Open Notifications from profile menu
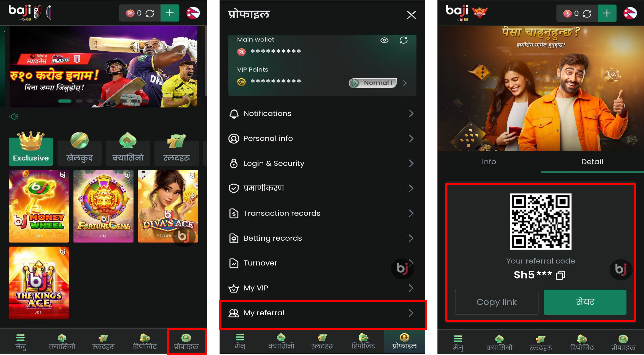Image resolution: width=644 pixels, height=355 pixels. click(x=322, y=114)
